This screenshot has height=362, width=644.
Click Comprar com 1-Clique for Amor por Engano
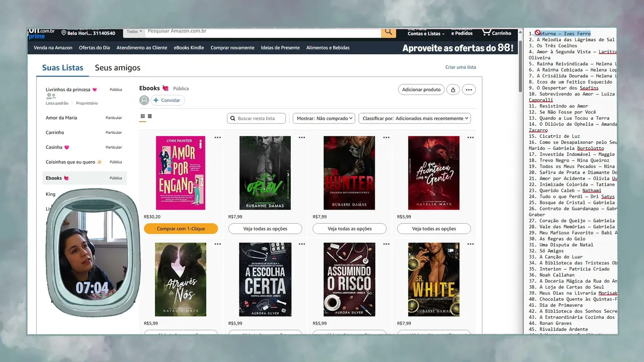click(x=181, y=229)
